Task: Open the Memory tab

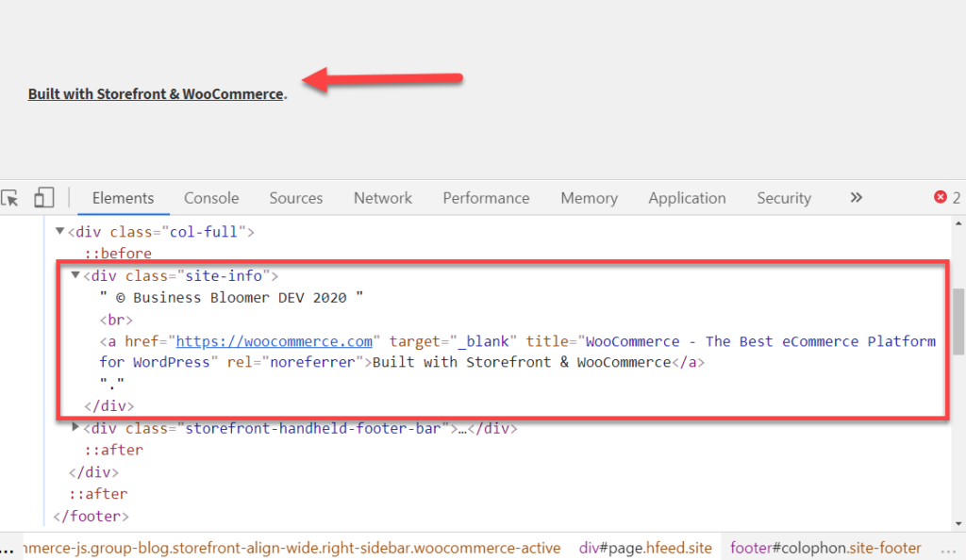Action: click(x=589, y=198)
